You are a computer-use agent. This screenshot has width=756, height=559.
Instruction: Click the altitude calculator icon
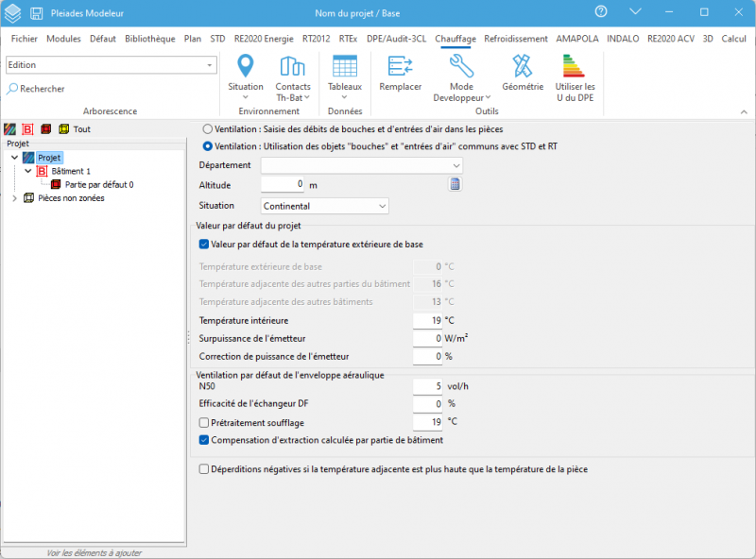(x=455, y=184)
